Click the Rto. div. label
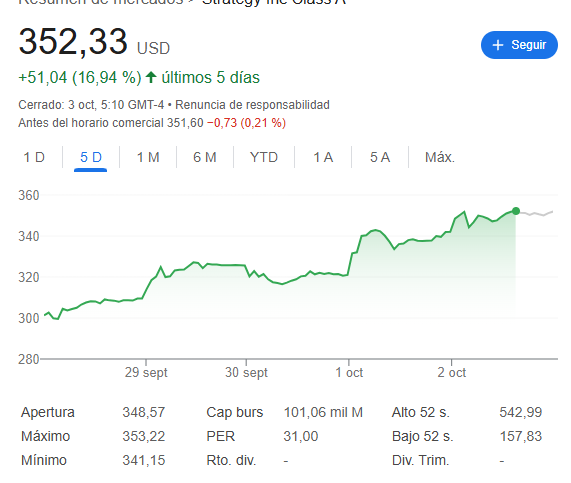The image size is (571, 483). tap(231, 460)
